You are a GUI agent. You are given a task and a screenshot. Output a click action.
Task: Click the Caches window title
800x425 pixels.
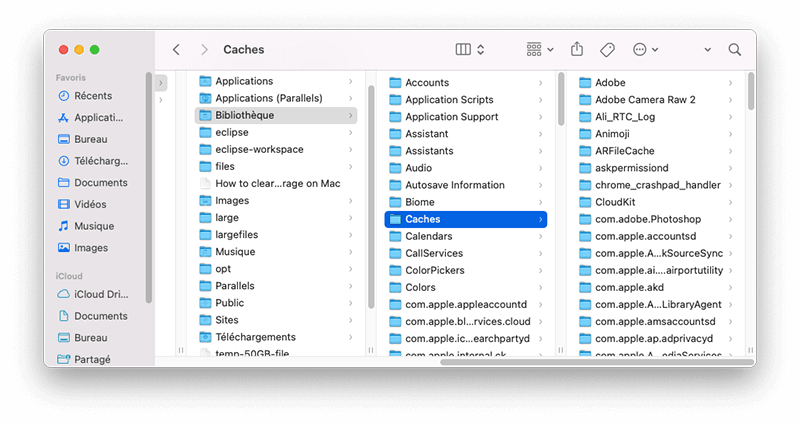pos(243,49)
